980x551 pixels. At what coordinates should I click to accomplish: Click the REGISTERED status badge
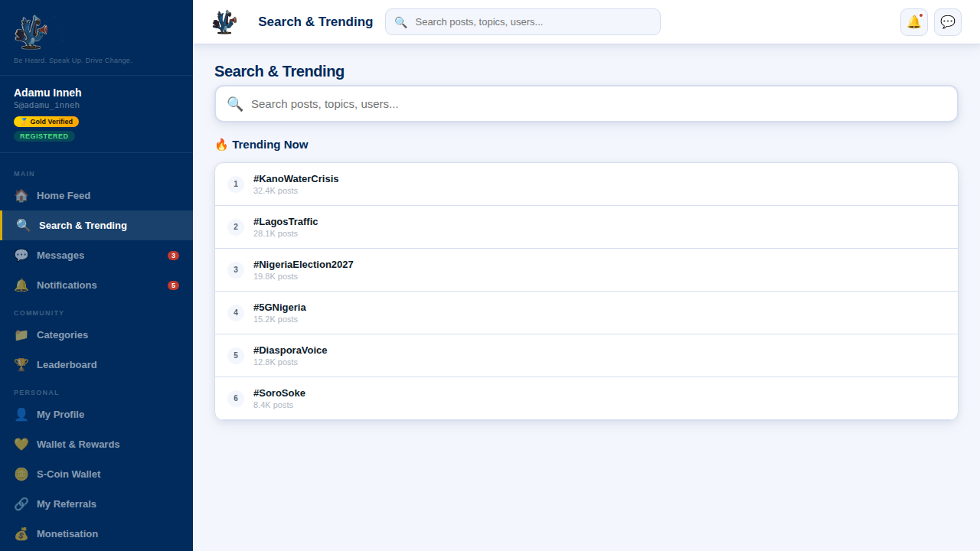[44, 136]
